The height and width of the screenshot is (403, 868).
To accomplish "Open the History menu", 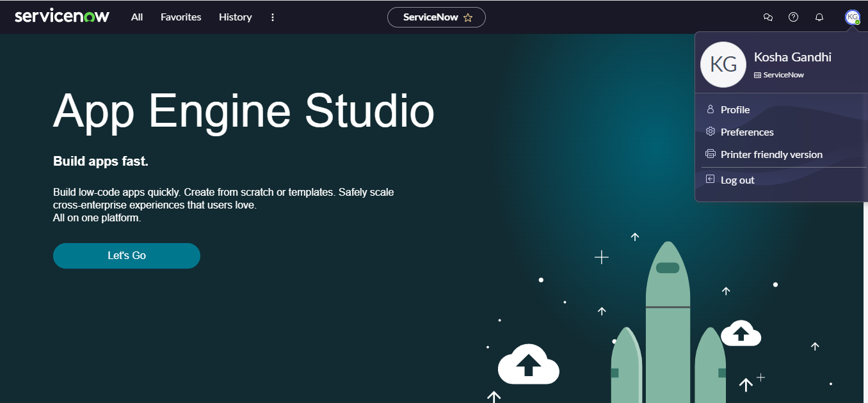I will click(x=236, y=17).
